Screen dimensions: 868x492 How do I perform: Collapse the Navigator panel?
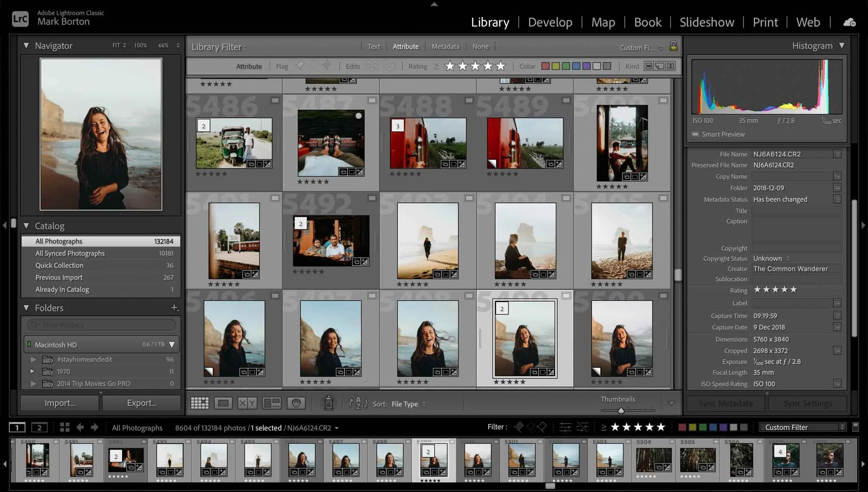(x=26, y=45)
